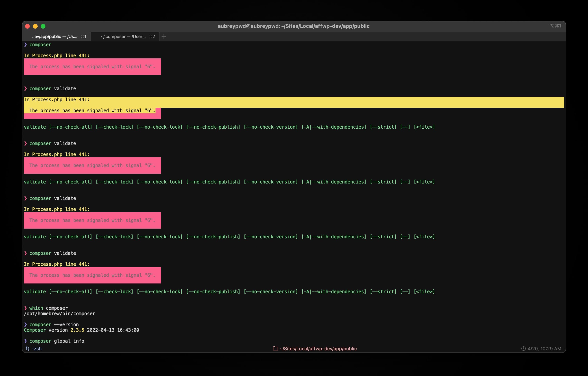Click the -zsh label in status bar
This screenshot has width=588, height=376.
point(37,349)
